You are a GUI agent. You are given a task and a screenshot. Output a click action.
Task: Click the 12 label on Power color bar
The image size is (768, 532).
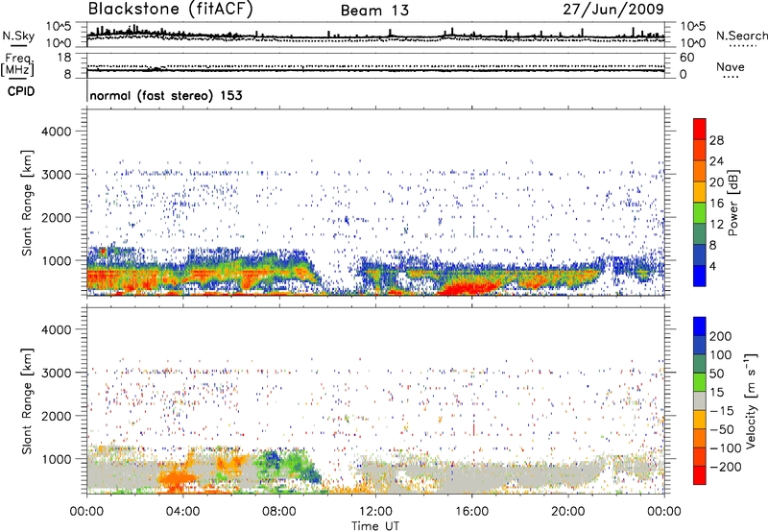click(716, 225)
